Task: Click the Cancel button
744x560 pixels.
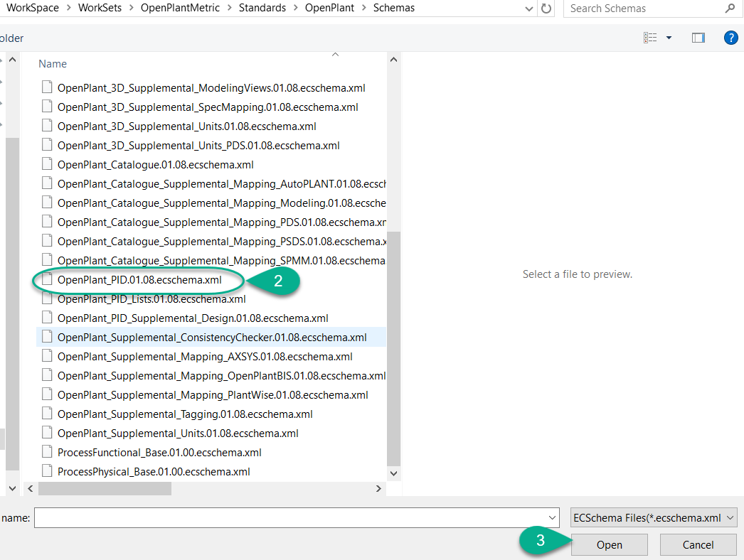Action: tap(698, 544)
